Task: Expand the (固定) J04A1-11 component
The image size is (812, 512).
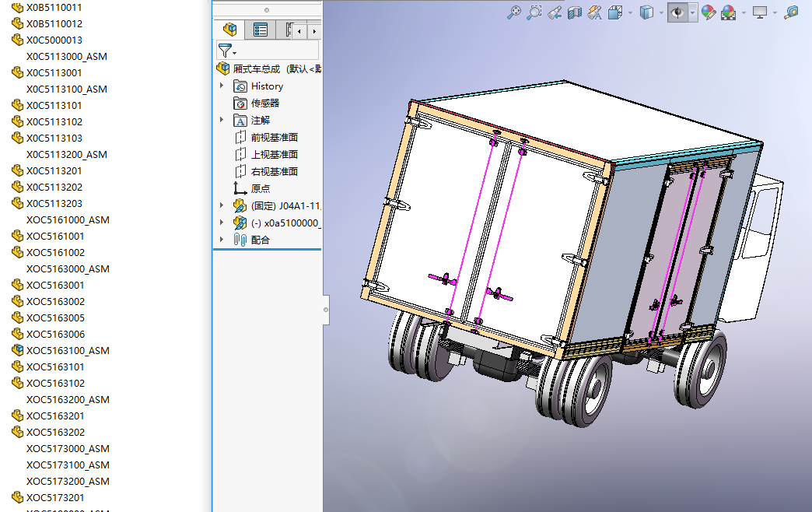Action: [222, 205]
